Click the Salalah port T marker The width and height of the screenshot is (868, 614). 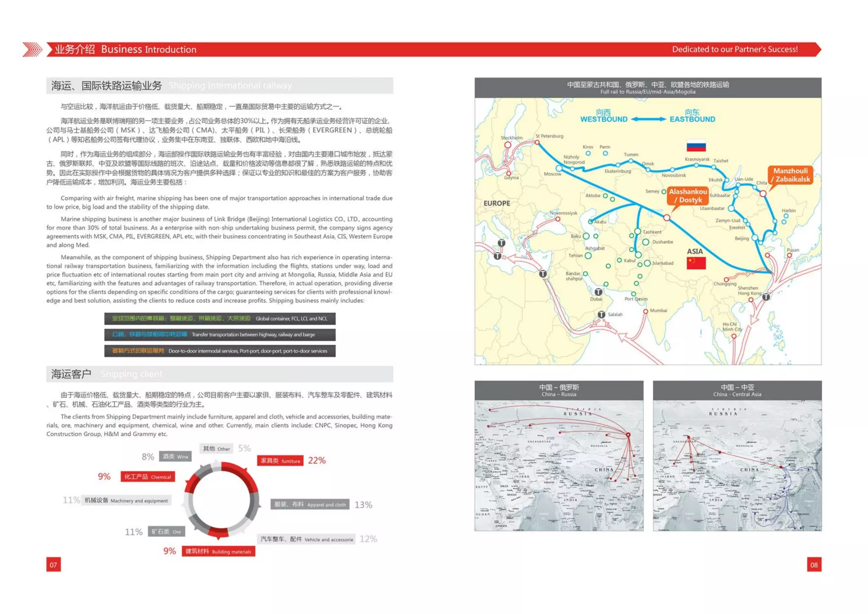point(601,314)
